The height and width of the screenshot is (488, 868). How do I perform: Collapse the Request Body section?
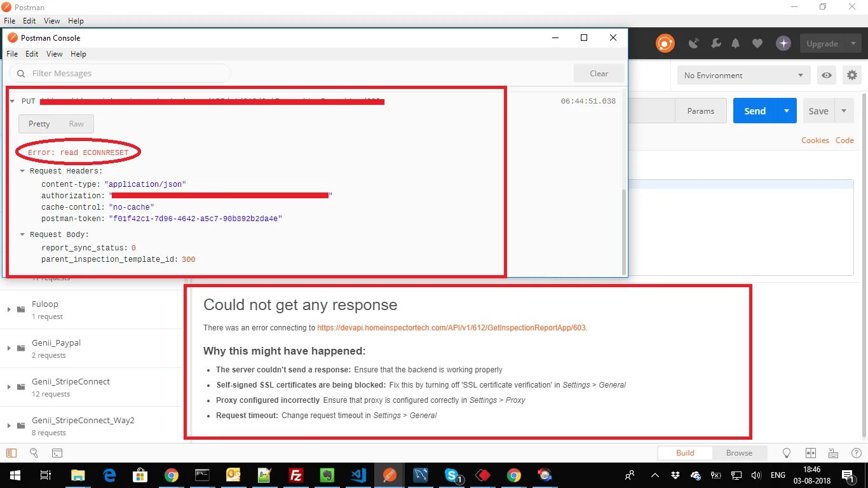(x=23, y=234)
